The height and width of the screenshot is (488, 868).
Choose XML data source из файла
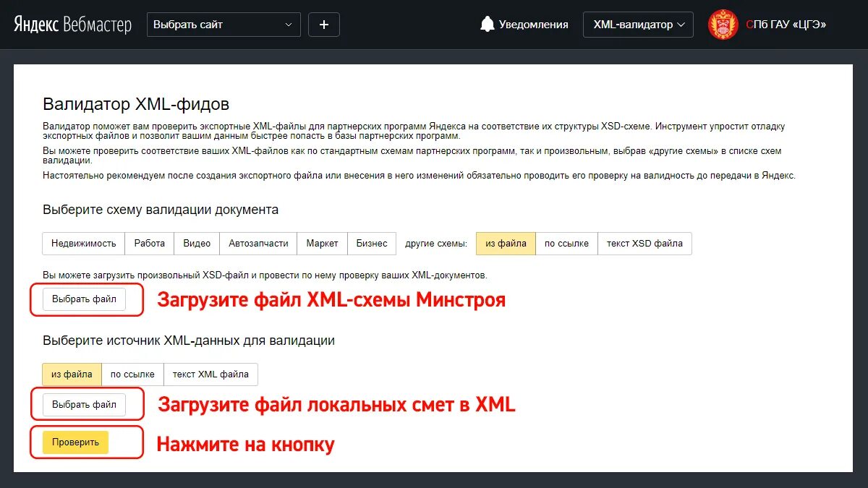(x=72, y=374)
